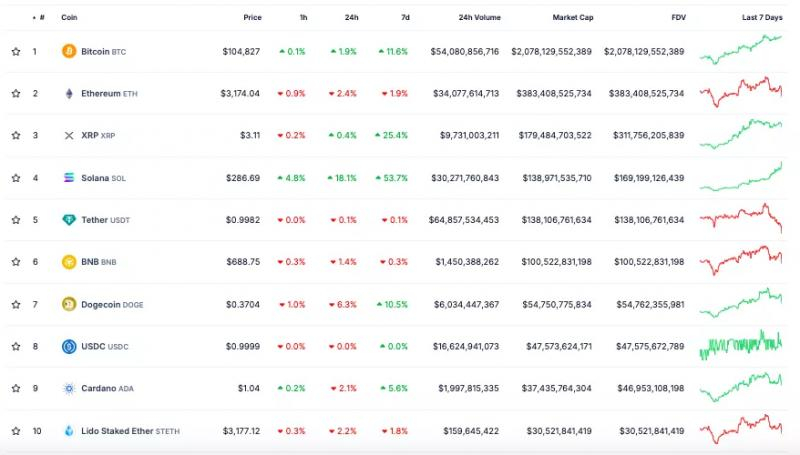Click XRP FDV $311,756,205,839
This screenshot has height=455, width=800.
pos(648,135)
